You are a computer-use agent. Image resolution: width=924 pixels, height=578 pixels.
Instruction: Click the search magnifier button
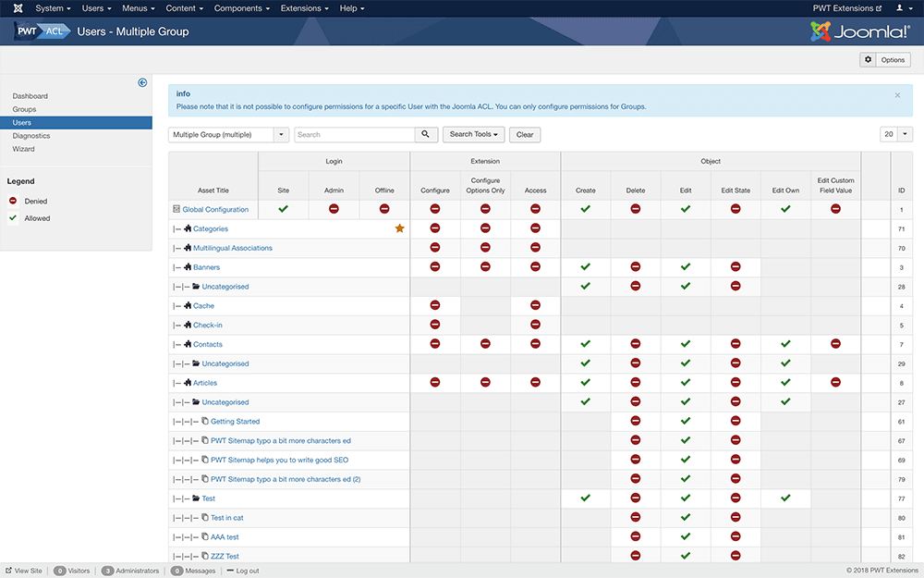tap(425, 134)
